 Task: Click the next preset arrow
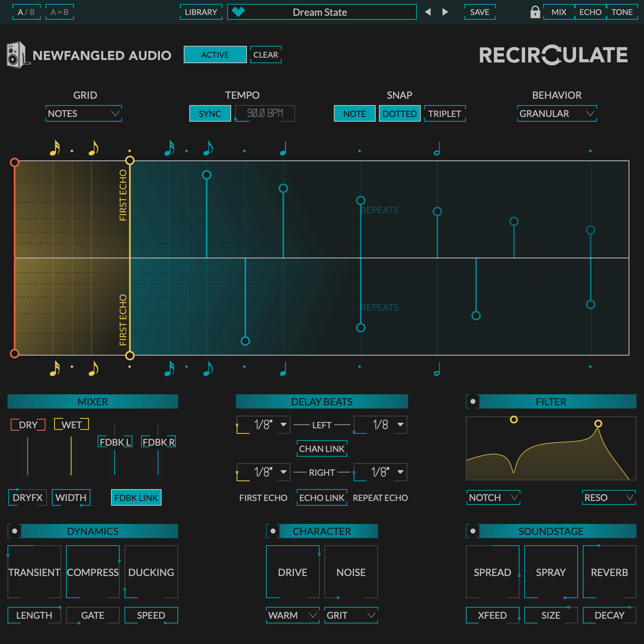click(445, 12)
